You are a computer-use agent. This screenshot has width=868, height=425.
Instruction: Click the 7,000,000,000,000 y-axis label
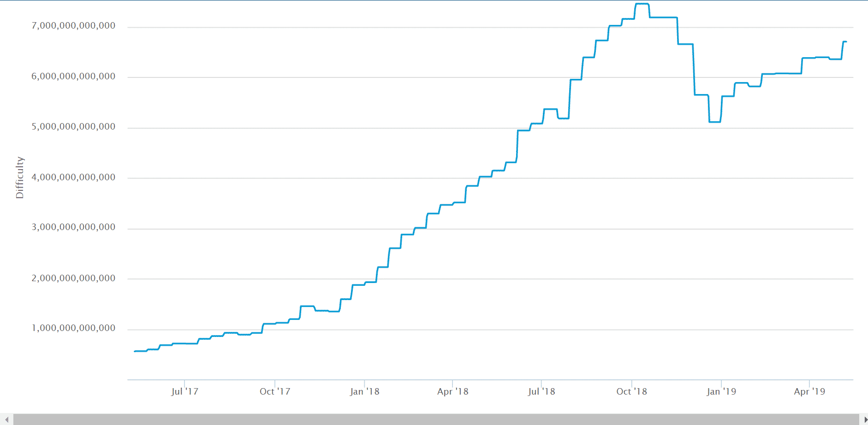pos(73,26)
